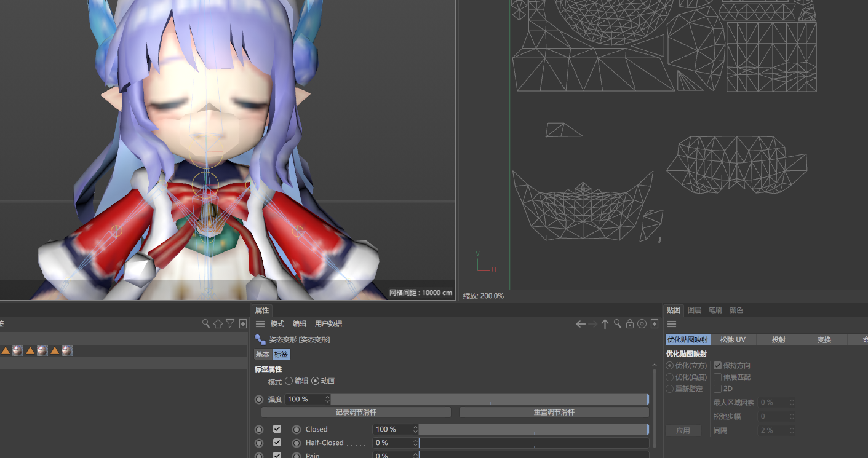Screen dimensions: 868x458
Task: Enable the 2D checkbox
Action: (717, 389)
